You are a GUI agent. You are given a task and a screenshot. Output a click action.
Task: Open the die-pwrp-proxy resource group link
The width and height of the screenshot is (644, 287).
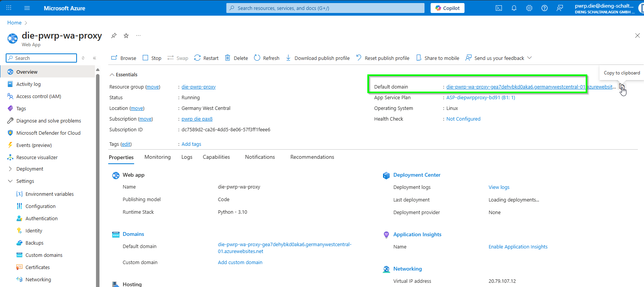point(199,87)
